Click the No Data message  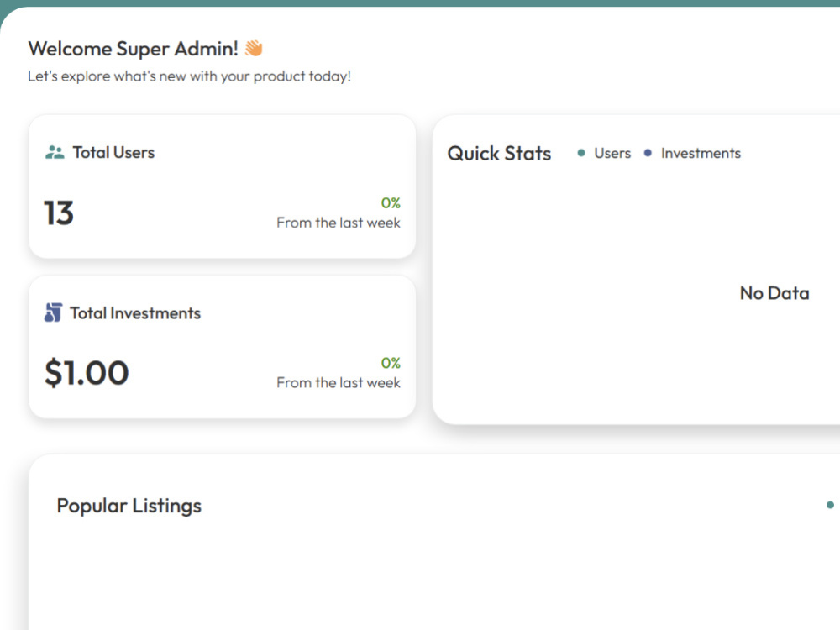[x=774, y=293]
